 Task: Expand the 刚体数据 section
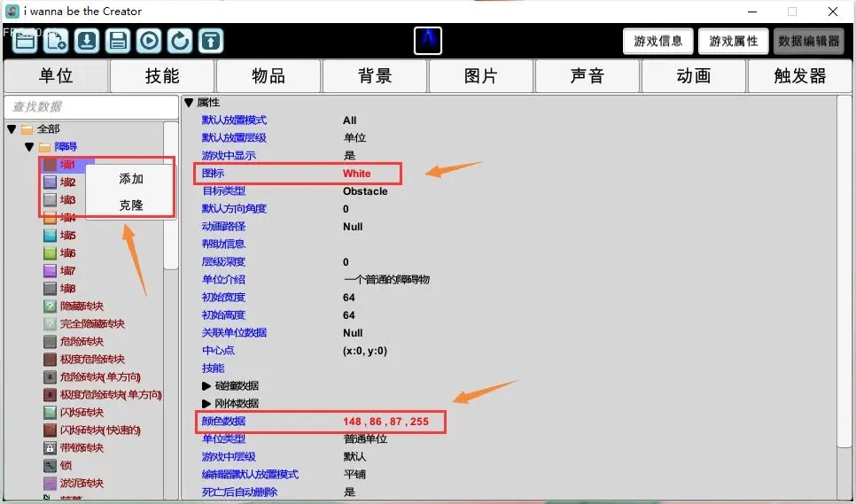(x=206, y=404)
